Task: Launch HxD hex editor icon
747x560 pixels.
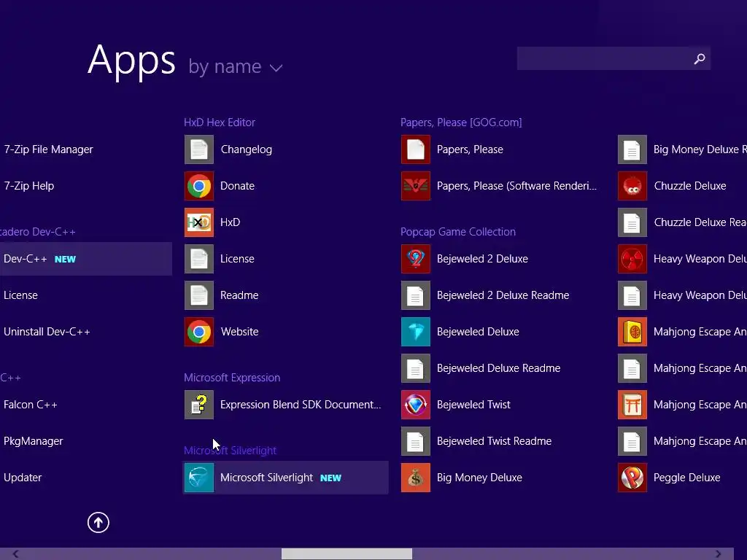Action: pyautogui.click(x=198, y=222)
